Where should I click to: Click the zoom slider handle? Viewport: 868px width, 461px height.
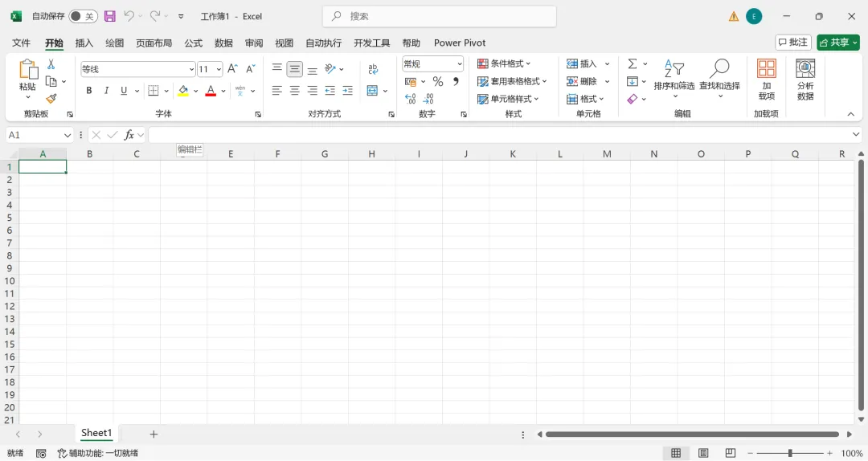tap(790, 453)
